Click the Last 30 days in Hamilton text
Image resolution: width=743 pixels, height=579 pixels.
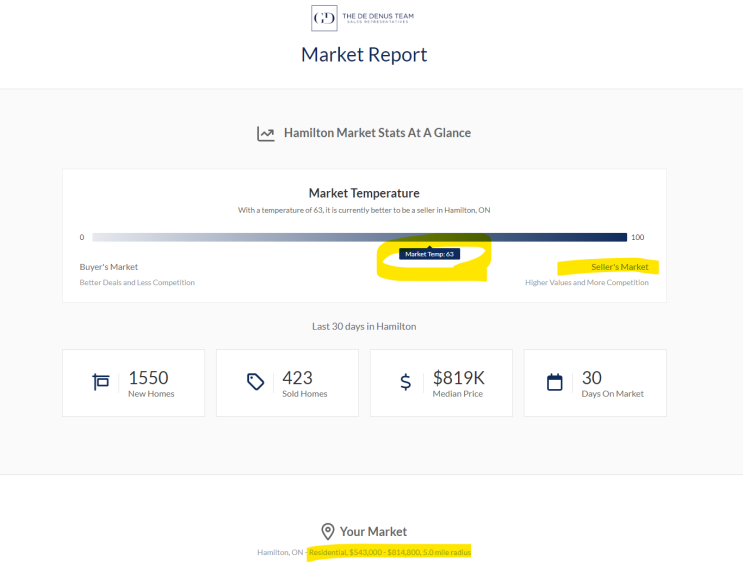pyautogui.click(x=364, y=327)
